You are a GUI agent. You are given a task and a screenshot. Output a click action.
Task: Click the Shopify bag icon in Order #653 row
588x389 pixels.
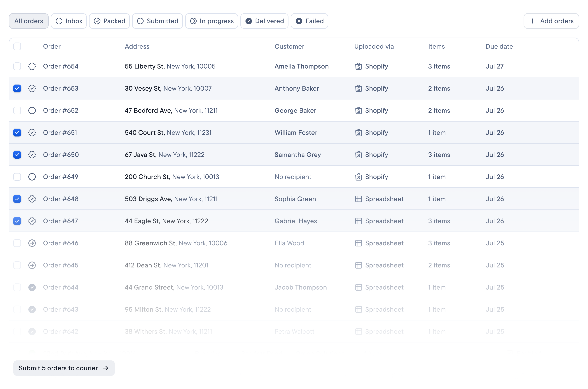(x=358, y=88)
